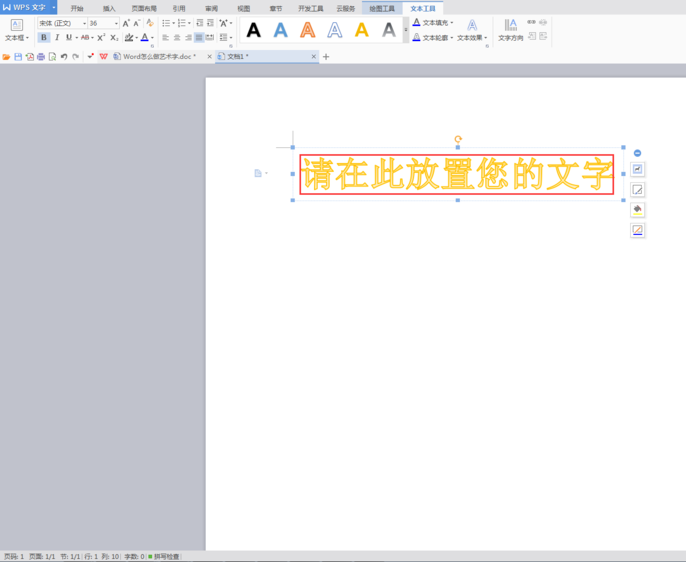Open 审阅 ribbon tab

[211, 8]
